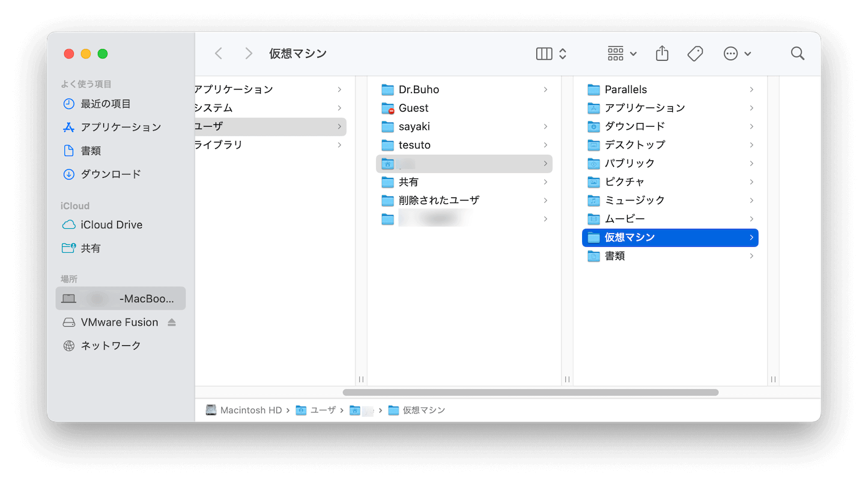Expand Dr.Buho using its chevron

click(x=545, y=89)
